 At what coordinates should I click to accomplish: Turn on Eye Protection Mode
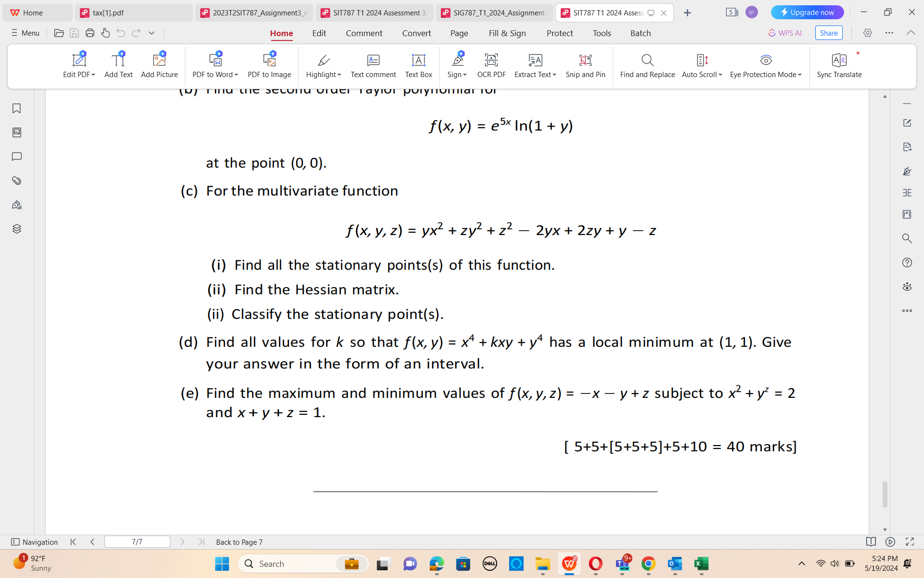click(765, 66)
